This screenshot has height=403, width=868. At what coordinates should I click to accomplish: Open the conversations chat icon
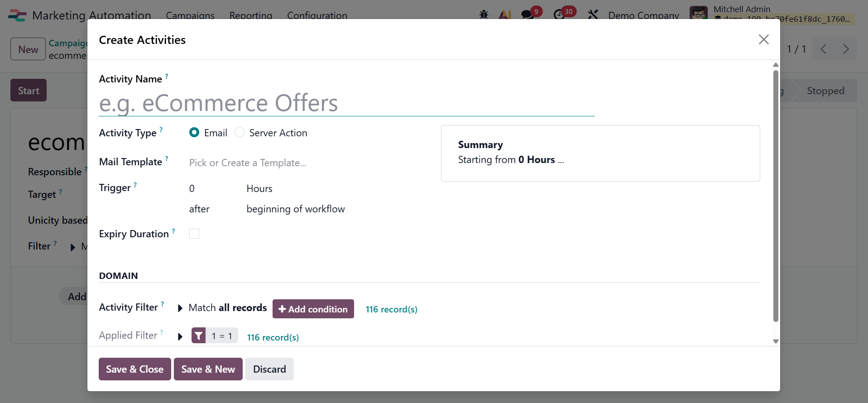point(527,14)
